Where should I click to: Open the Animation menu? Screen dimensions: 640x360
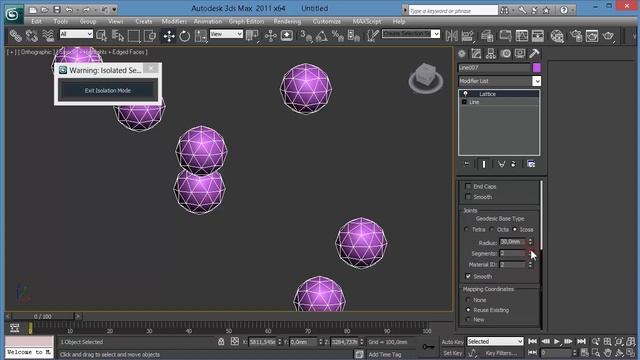[x=208, y=21]
